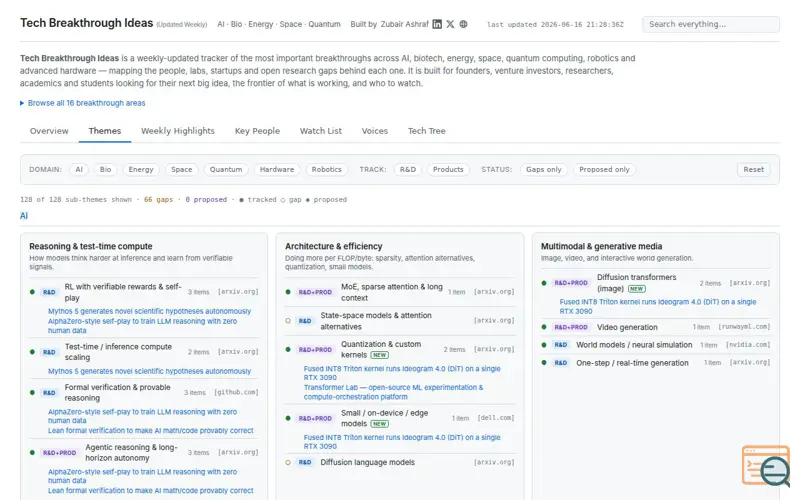Screen dimensions: 800x500
Task: Open Zubair Ashraf author link
Action: click(x=405, y=24)
